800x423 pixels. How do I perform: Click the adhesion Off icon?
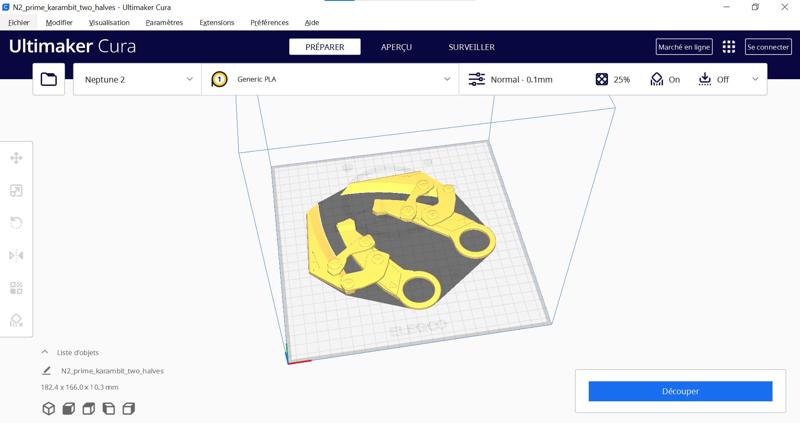(705, 79)
